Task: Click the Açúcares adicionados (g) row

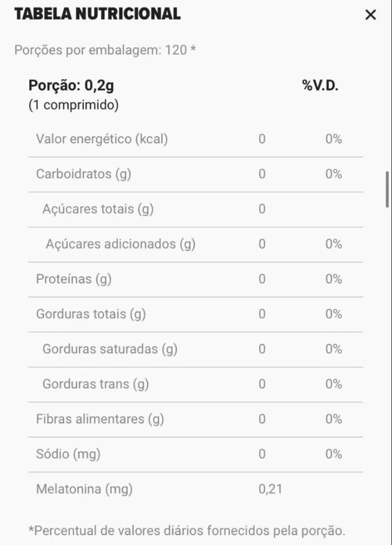Action: tap(196, 244)
